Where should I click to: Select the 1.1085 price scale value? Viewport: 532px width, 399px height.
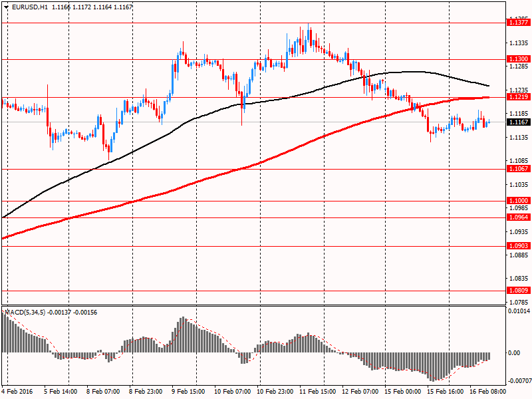519,161
